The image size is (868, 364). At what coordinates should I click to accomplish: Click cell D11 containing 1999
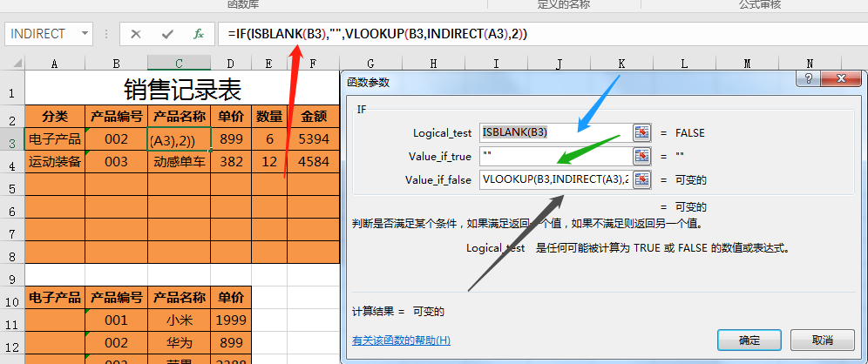[231, 320]
